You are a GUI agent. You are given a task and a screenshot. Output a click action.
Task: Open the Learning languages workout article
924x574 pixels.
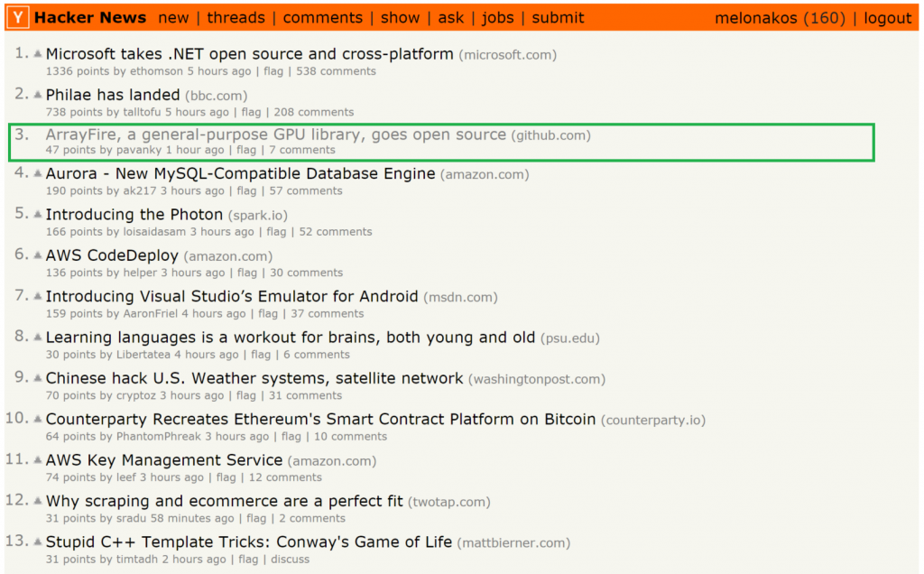(291, 338)
